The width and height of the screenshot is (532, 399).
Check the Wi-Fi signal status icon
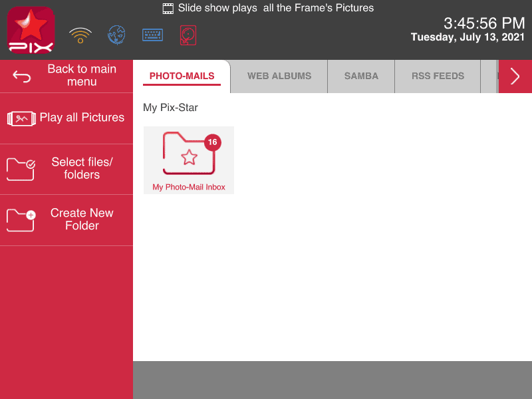(x=80, y=35)
